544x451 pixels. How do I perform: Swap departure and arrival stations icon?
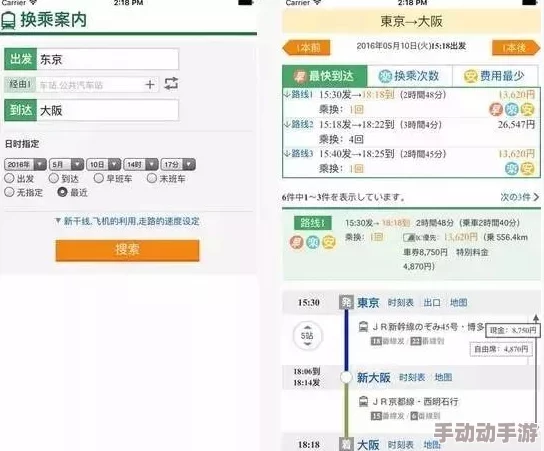tap(171, 84)
